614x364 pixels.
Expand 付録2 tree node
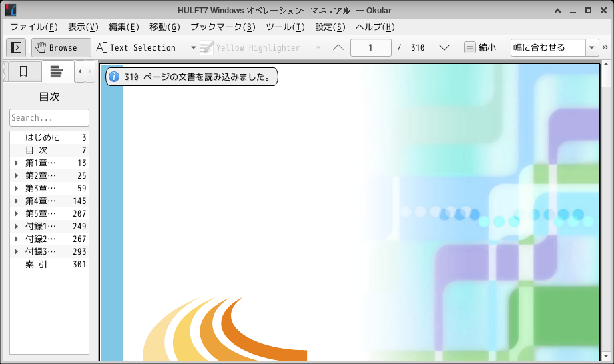click(17, 239)
